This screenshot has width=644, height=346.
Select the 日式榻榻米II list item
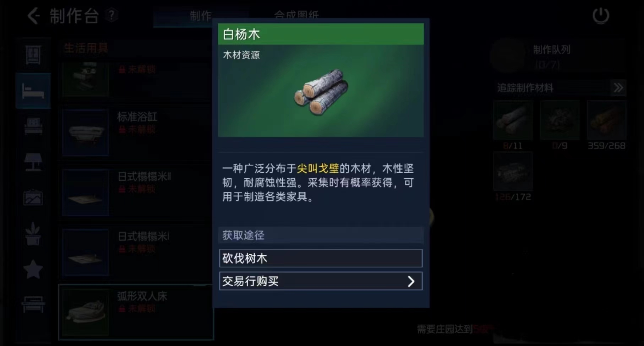(137, 193)
